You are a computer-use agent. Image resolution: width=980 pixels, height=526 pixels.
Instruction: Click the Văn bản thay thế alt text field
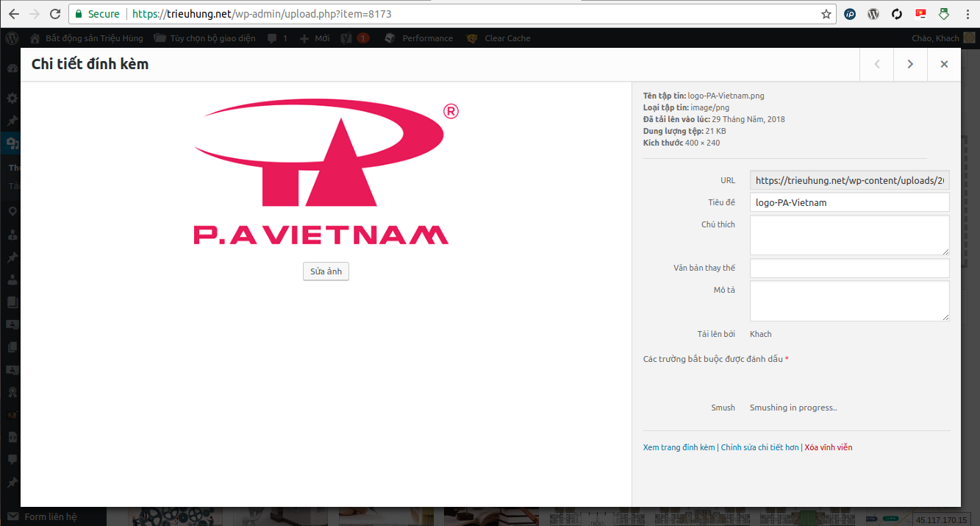point(849,268)
